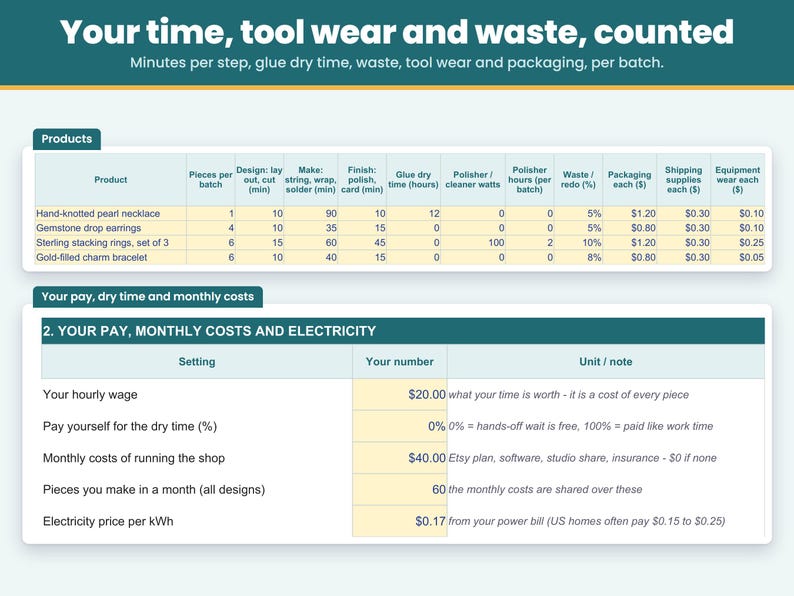The image size is (794, 596).
Task: Click the 'Unit / note' column header
Action: (606, 362)
